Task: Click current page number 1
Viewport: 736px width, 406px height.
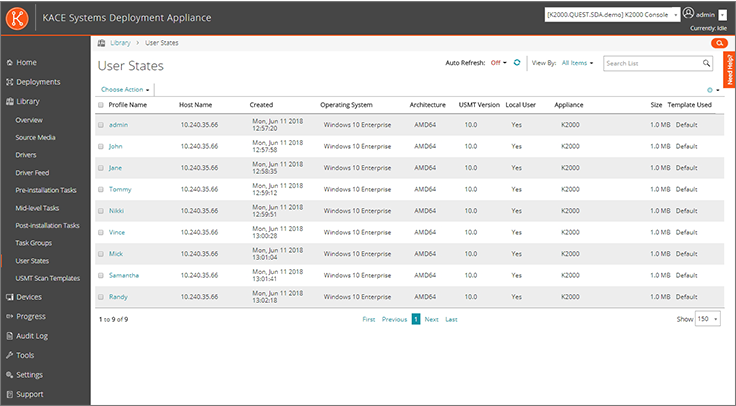Action: [x=416, y=319]
